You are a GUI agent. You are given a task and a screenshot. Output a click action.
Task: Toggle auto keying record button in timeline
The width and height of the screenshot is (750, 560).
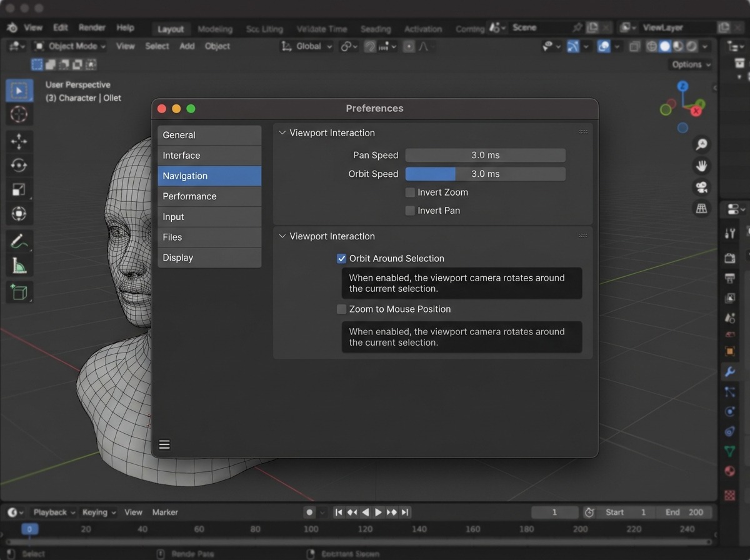(309, 512)
